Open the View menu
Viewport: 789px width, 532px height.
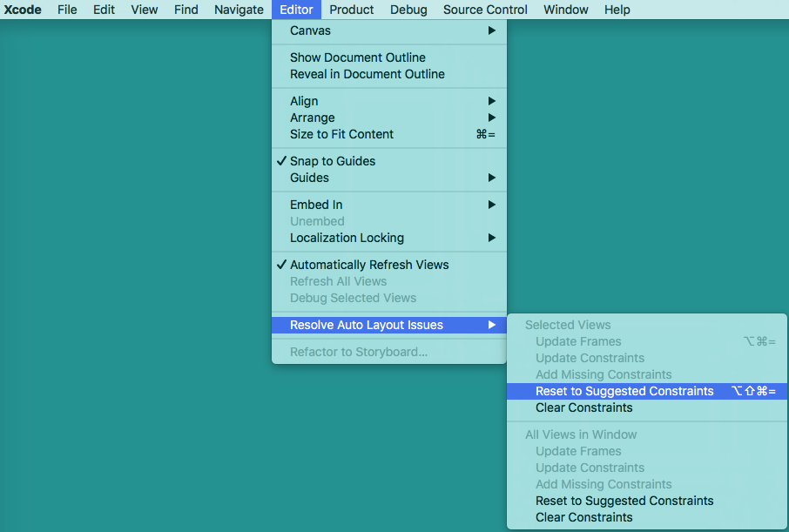[144, 10]
